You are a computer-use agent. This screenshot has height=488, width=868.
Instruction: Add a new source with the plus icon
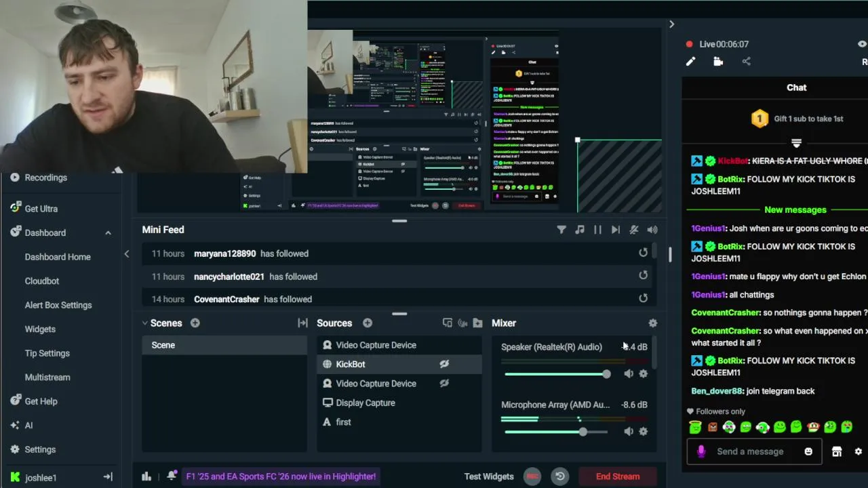(367, 323)
